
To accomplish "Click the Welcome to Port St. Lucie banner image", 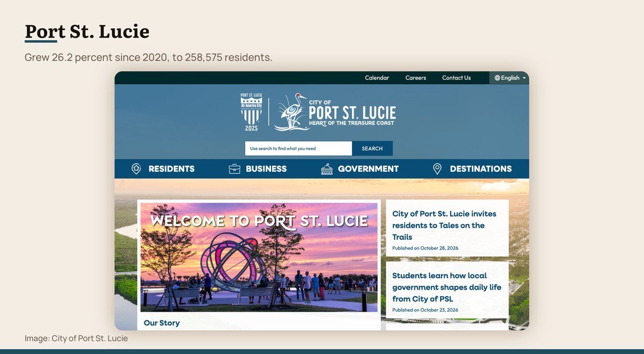I will tap(259, 257).
